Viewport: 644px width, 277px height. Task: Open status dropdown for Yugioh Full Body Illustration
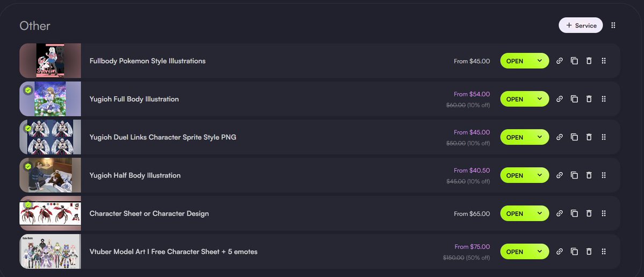[524, 99]
